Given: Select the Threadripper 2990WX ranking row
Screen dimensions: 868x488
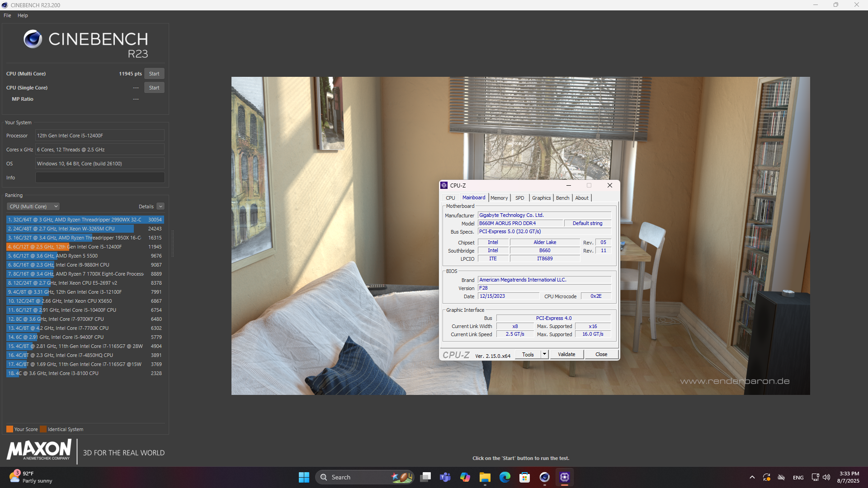Looking at the screenshot, I should point(85,220).
